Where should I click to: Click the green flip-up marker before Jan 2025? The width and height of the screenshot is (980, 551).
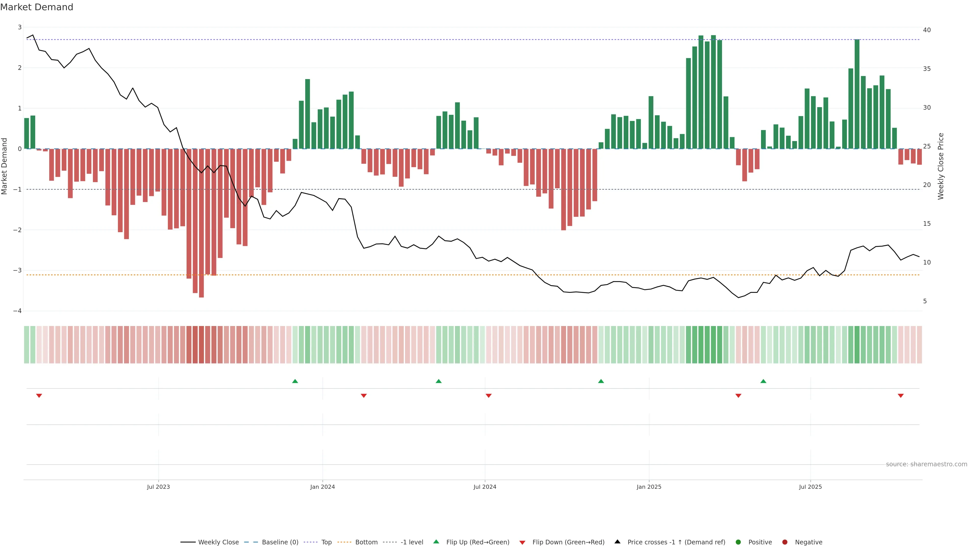tap(601, 381)
